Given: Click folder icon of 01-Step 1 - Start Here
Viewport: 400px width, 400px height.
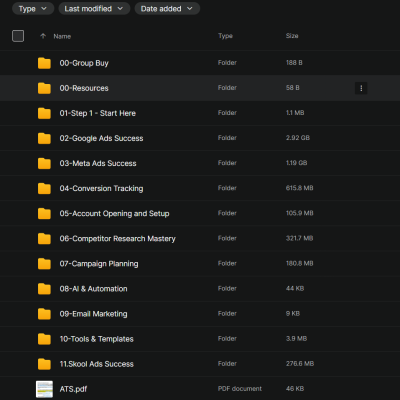Looking at the screenshot, I should (44, 113).
